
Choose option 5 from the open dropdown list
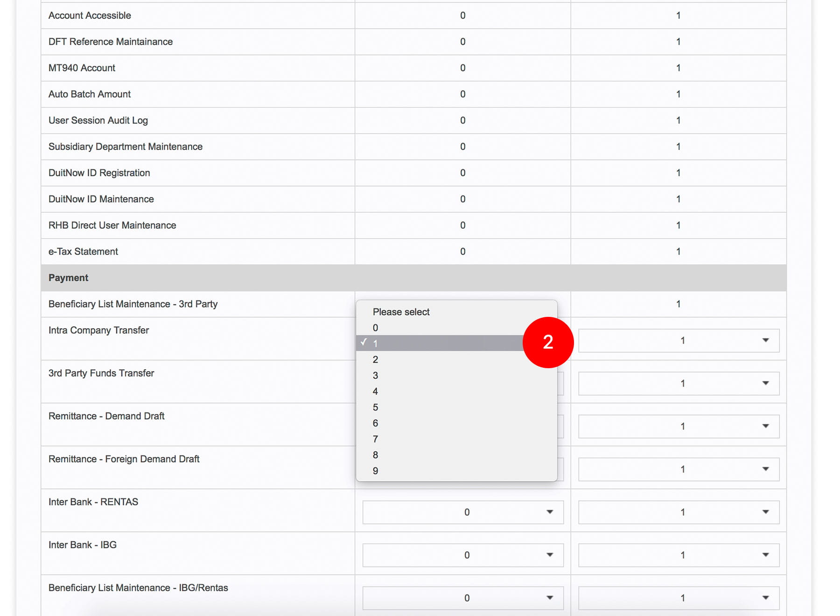376,407
